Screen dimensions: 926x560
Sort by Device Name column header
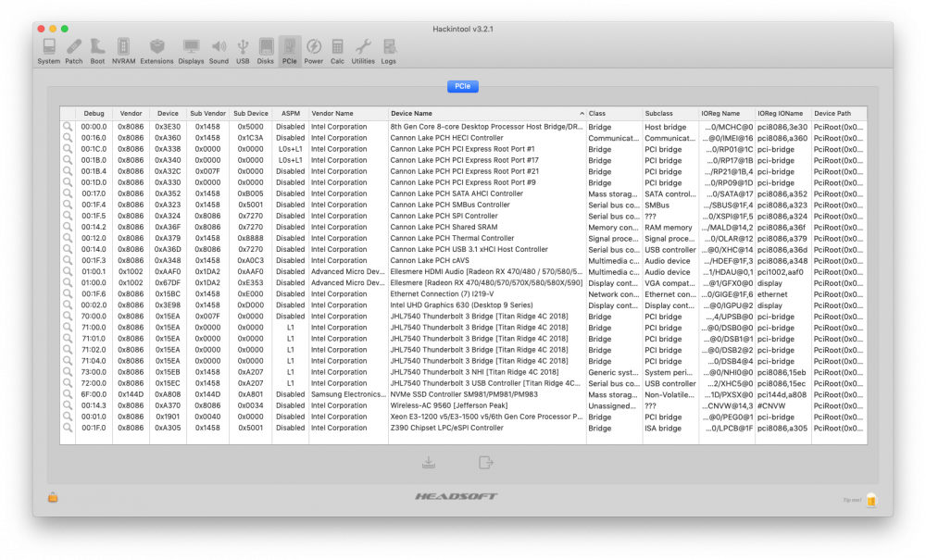click(x=487, y=113)
